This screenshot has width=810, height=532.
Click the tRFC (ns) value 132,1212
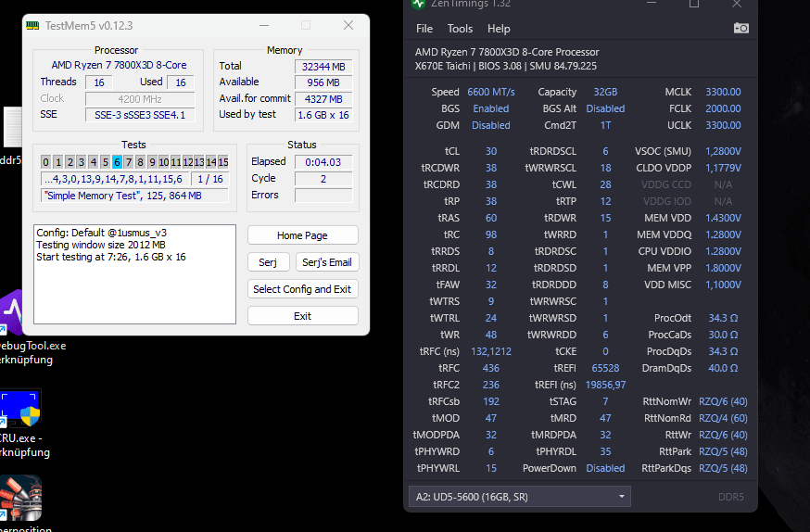click(x=491, y=351)
